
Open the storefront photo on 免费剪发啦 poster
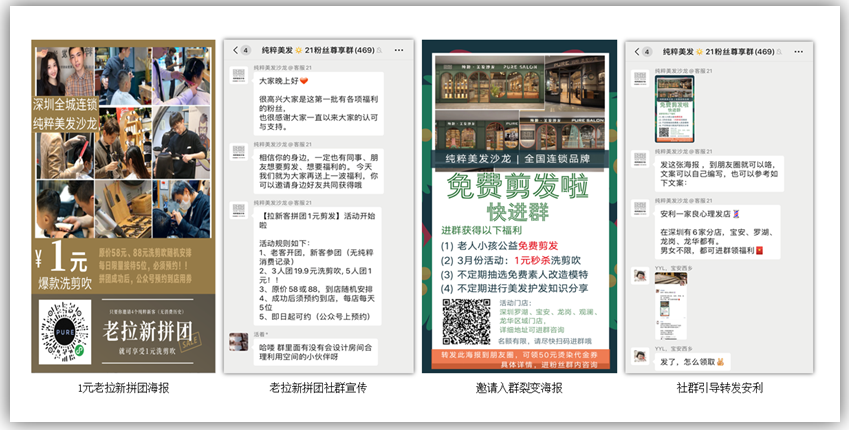(520, 102)
